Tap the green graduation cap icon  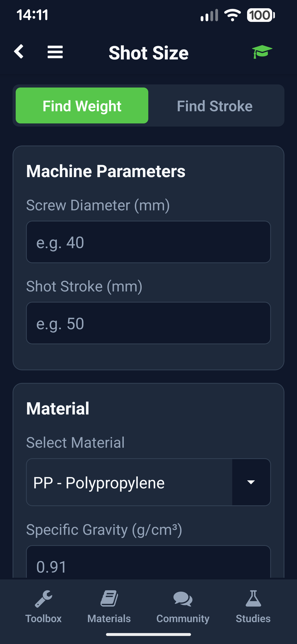(x=262, y=52)
